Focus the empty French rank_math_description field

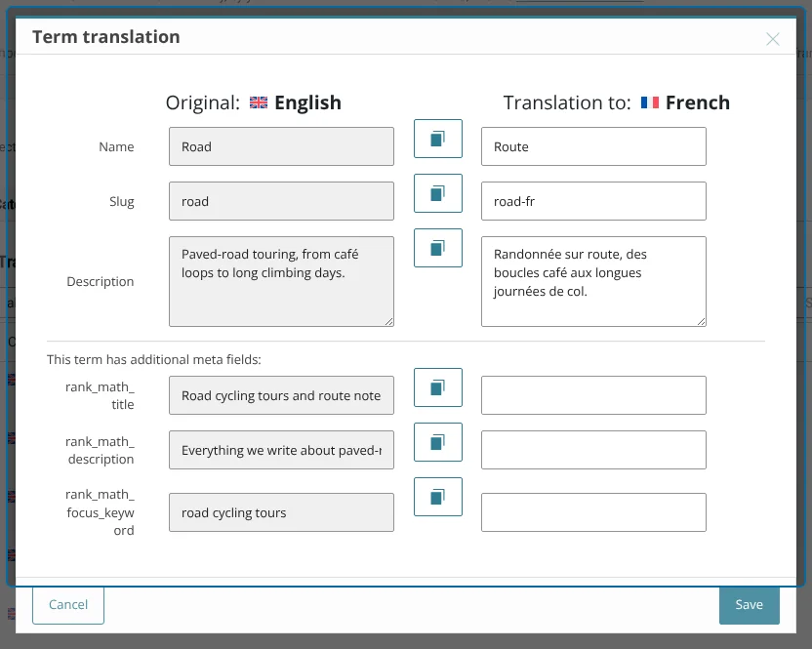[593, 450]
